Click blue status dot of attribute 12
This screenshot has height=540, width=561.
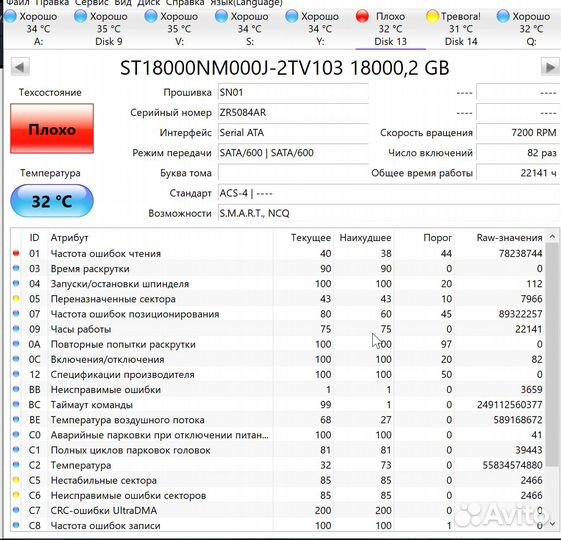[16, 374]
